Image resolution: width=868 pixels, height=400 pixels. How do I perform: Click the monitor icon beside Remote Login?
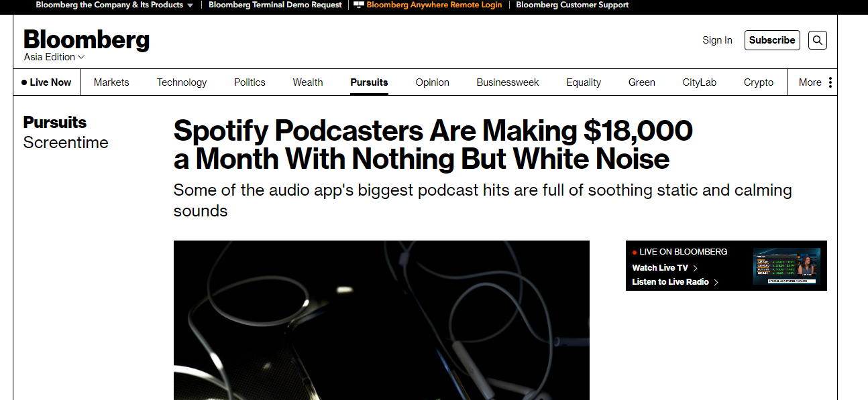click(x=359, y=5)
